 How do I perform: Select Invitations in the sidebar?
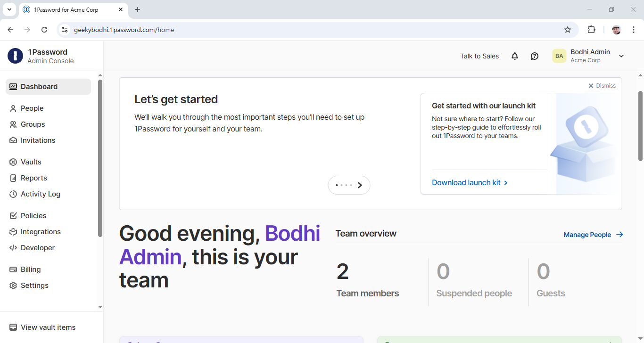click(x=38, y=140)
